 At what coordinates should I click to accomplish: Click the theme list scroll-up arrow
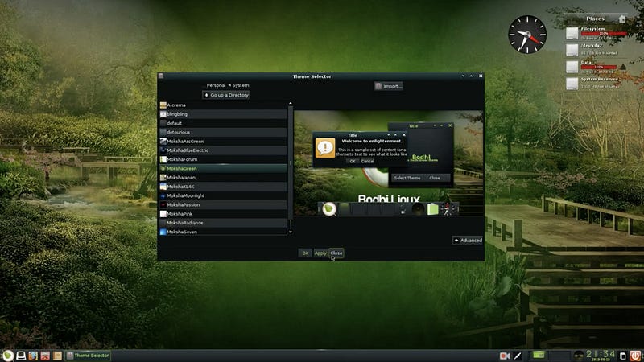coord(291,104)
